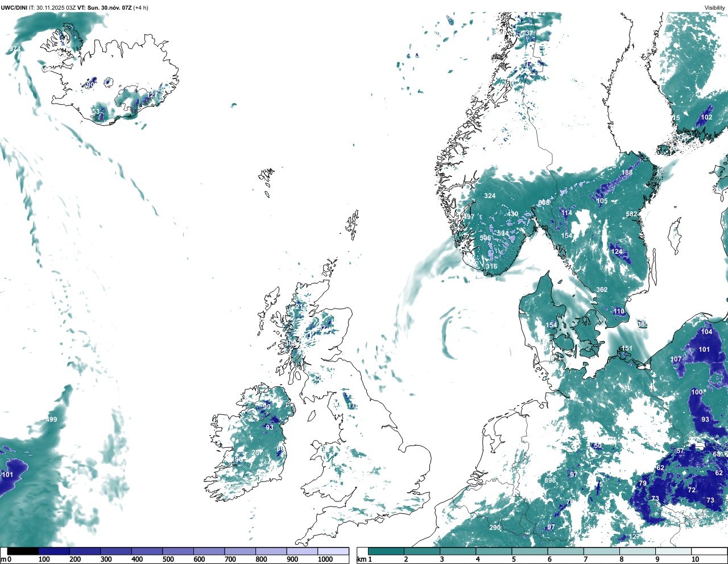Click the 'UWC/DINI' model label
Image resolution: width=728 pixels, height=564 pixels.
pyautogui.click(x=14, y=7)
